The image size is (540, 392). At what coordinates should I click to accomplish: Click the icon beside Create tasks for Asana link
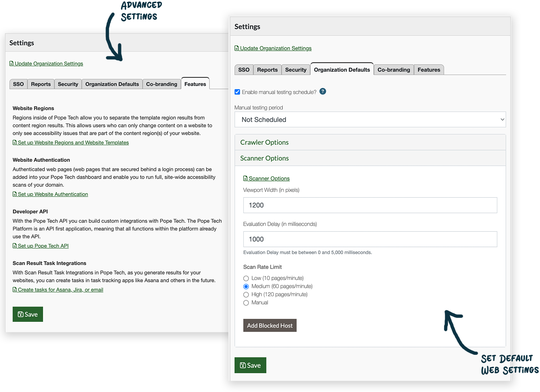[x=14, y=290]
